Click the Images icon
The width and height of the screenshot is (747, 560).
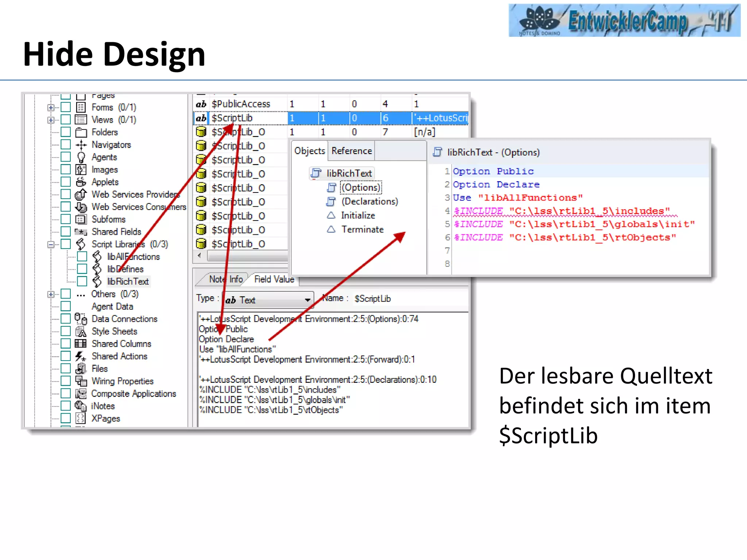(x=81, y=170)
